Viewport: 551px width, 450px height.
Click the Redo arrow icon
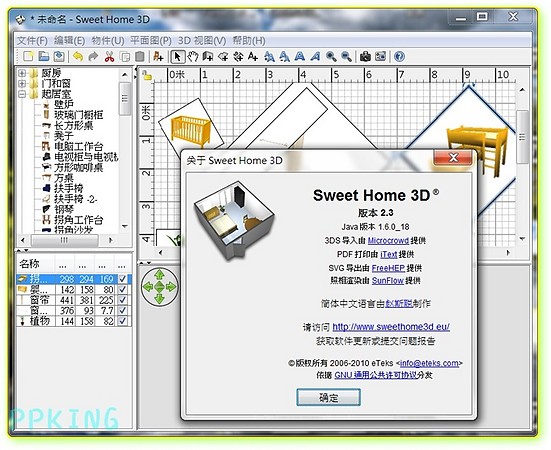(x=93, y=56)
